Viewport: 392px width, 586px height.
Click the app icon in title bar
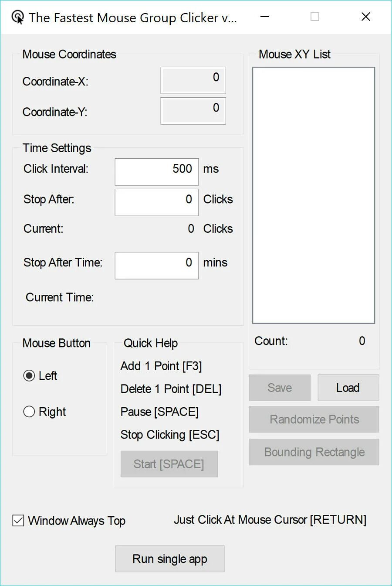click(x=18, y=17)
